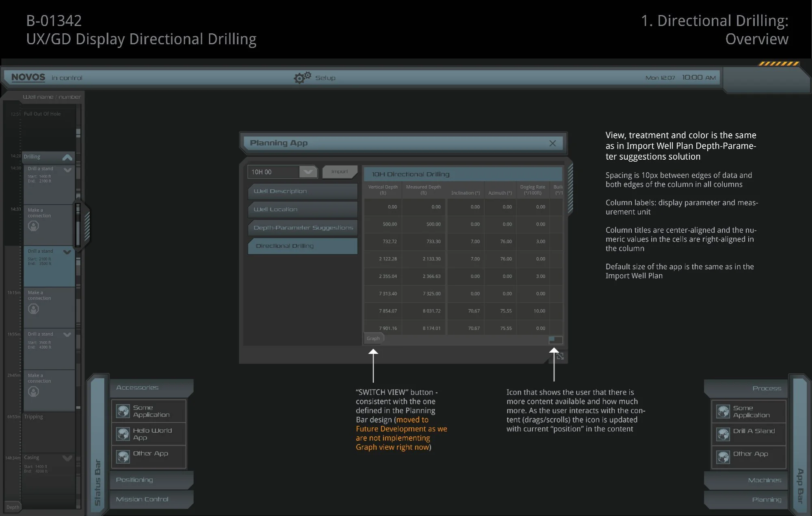
Task: Launch Hello World App icon
Action: [x=123, y=434]
